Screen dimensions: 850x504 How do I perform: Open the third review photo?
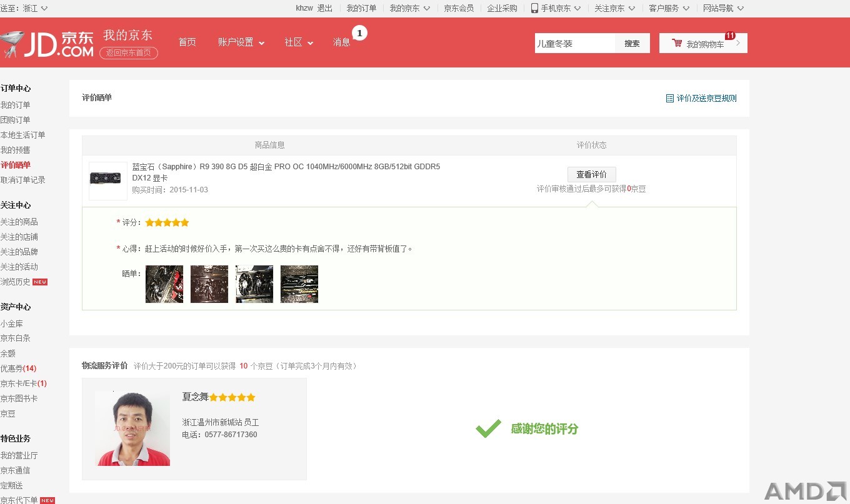(254, 284)
